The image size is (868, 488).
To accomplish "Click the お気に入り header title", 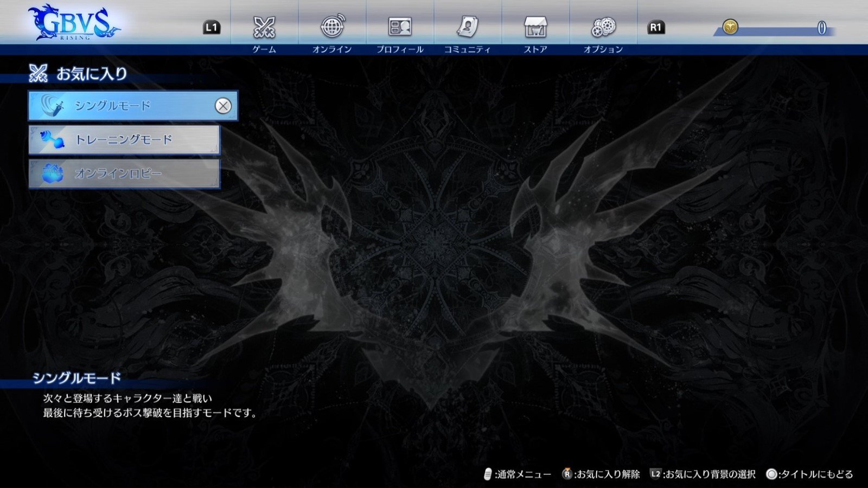I will click(92, 74).
